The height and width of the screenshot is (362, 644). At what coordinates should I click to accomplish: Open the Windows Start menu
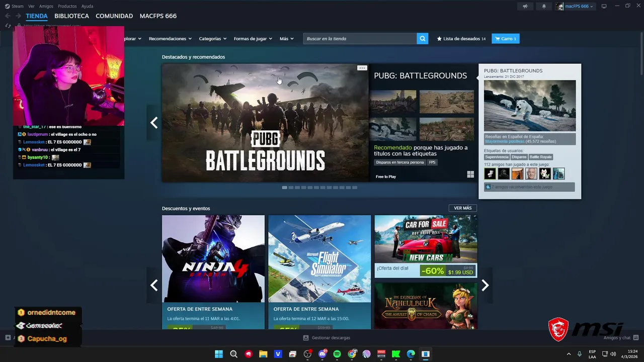pyautogui.click(x=219, y=354)
